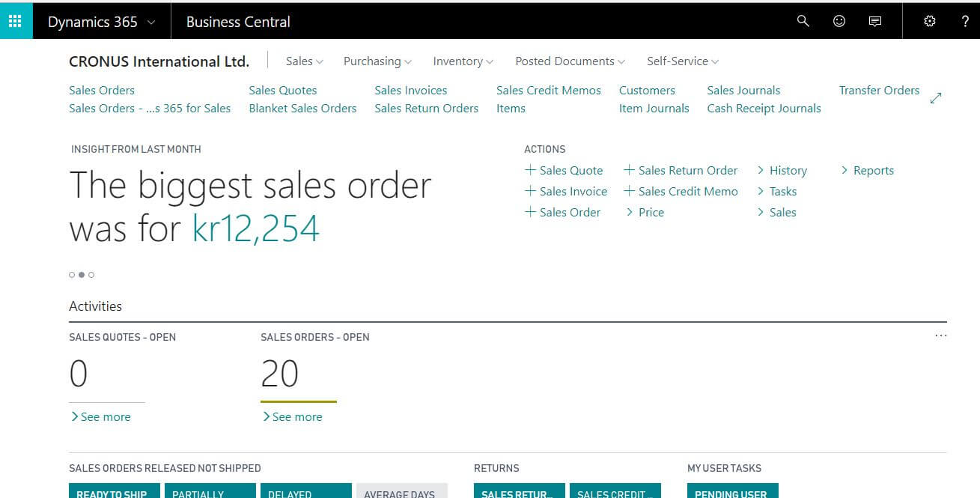
Task: Go to Sales Quotes list
Action: click(283, 91)
